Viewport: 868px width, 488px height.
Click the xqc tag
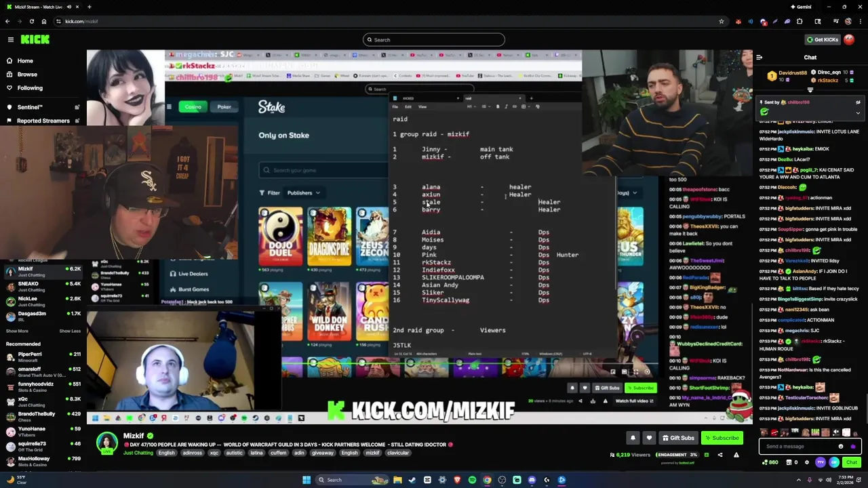point(214,453)
